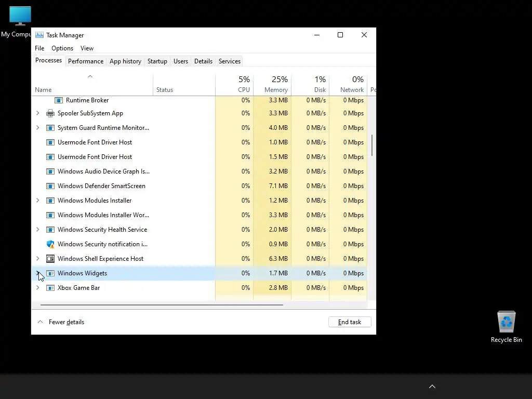Image resolution: width=532 pixels, height=399 pixels.
Task: Click the System Guard Runtime Monitor icon
Action: tap(50, 128)
